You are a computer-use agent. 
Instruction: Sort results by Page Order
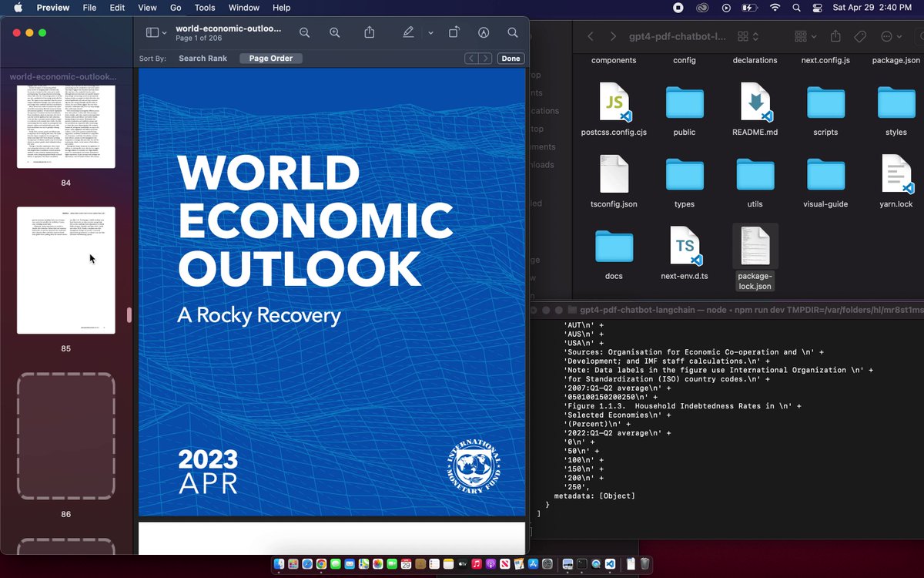pos(271,59)
